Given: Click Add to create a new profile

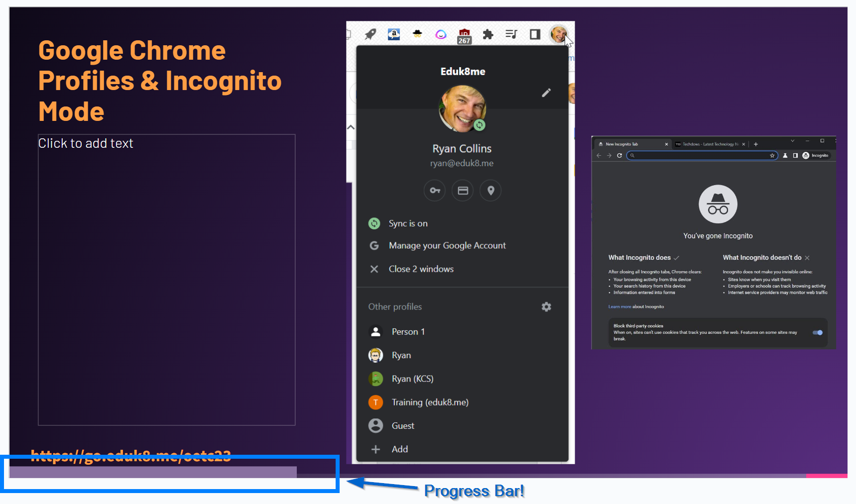Looking at the screenshot, I should click(x=399, y=449).
